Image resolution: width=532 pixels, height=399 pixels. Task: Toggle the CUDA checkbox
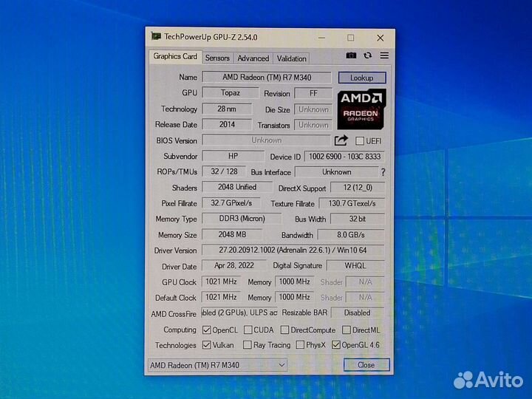[248, 330]
